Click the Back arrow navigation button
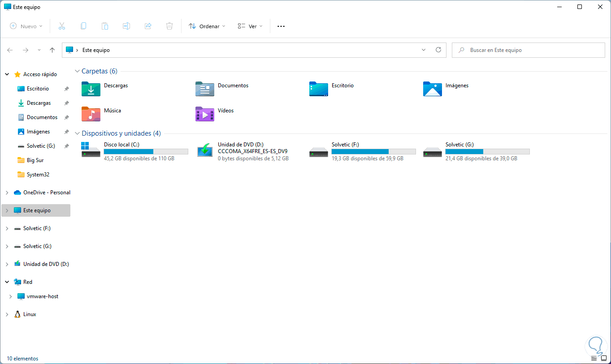The width and height of the screenshot is (611, 364). coord(10,50)
